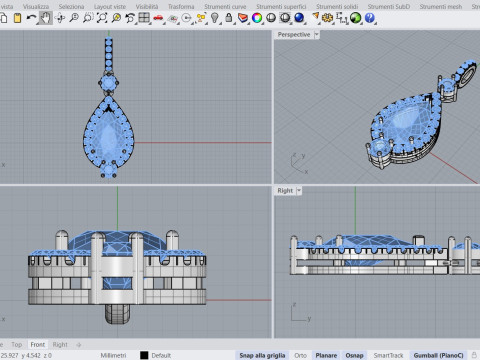Open the Options gear icon

(327, 18)
